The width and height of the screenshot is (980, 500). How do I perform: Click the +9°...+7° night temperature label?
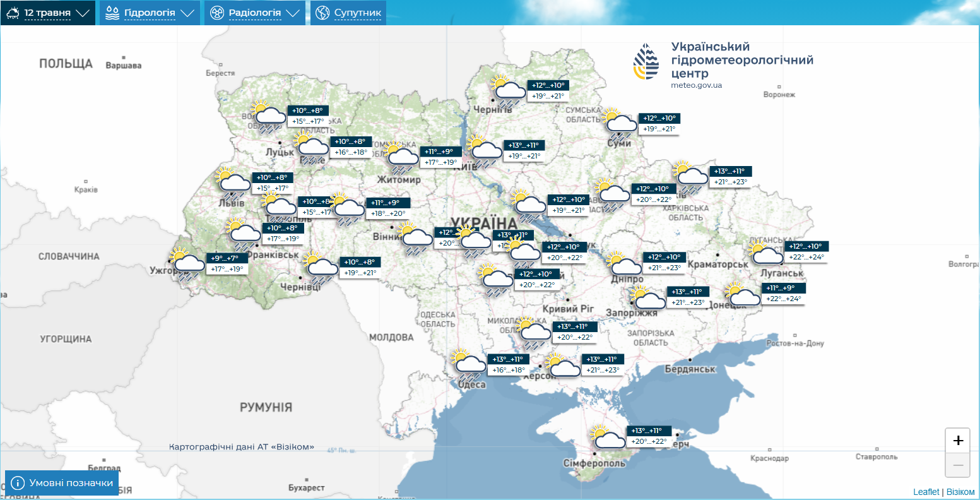(227, 258)
